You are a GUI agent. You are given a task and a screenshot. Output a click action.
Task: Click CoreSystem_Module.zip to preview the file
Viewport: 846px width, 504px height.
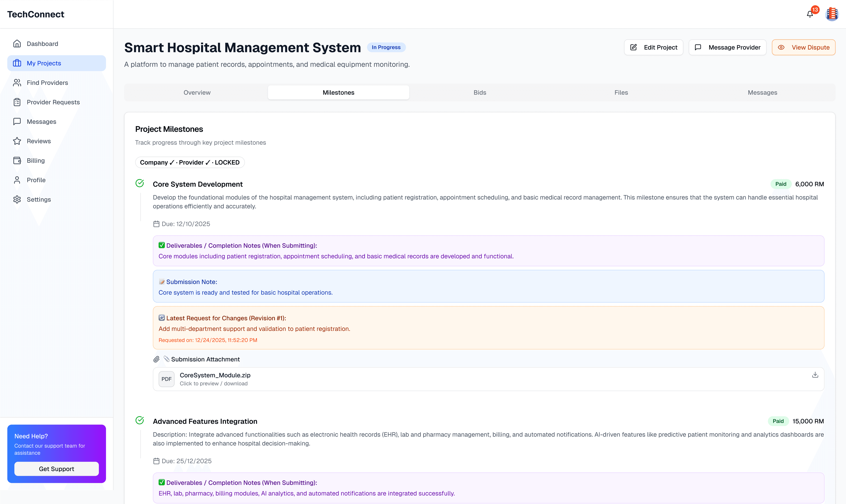[215, 375]
